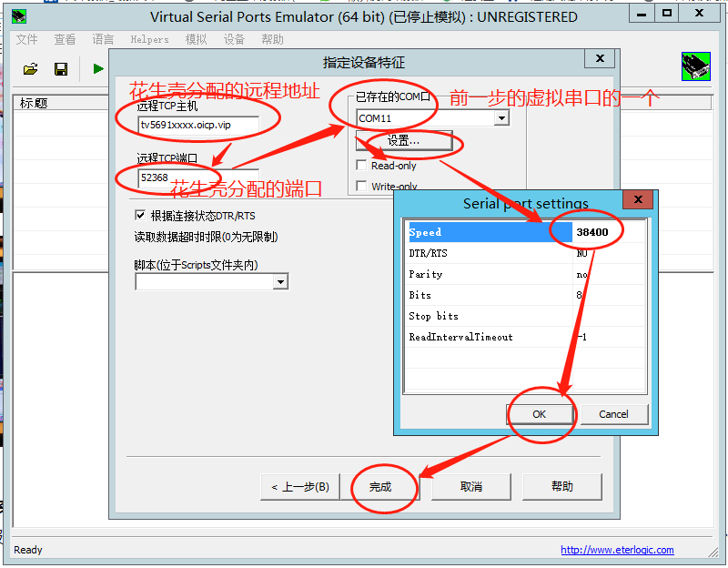The image size is (728, 568).
Task: Click the VSPE app icon in title bar
Action: [x=19, y=16]
